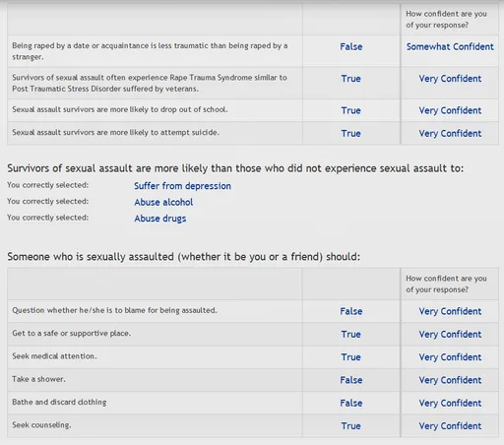Click Very Confident for the safe place row

tap(450, 335)
